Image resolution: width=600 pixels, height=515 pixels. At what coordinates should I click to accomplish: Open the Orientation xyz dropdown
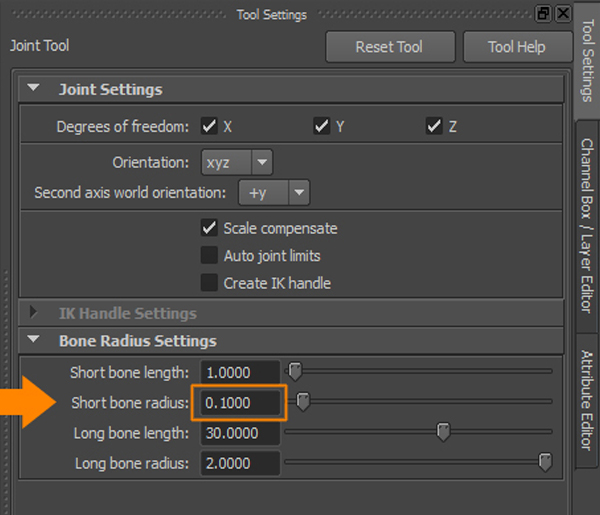[x=237, y=162]
